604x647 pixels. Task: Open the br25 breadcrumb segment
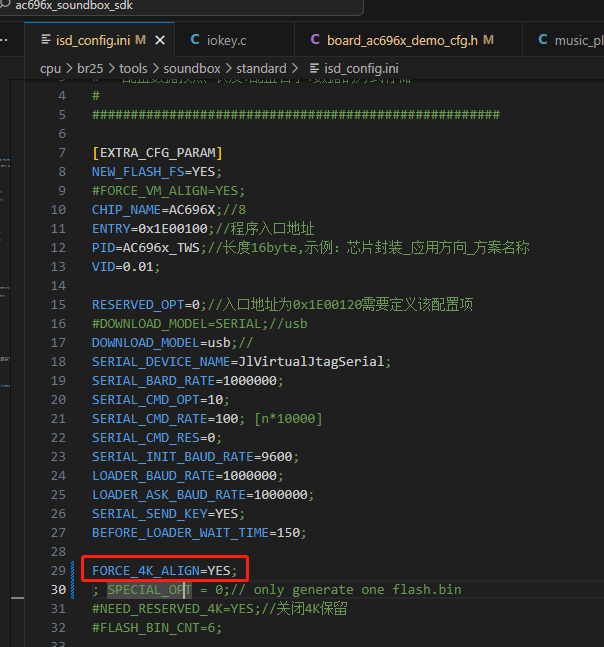point(90,68)
